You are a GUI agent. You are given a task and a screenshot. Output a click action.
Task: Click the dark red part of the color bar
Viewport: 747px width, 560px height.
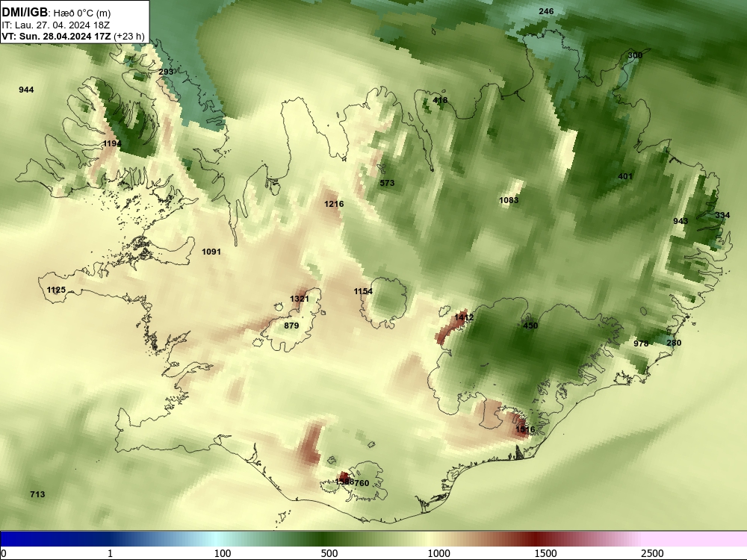(x=536, y=539)
